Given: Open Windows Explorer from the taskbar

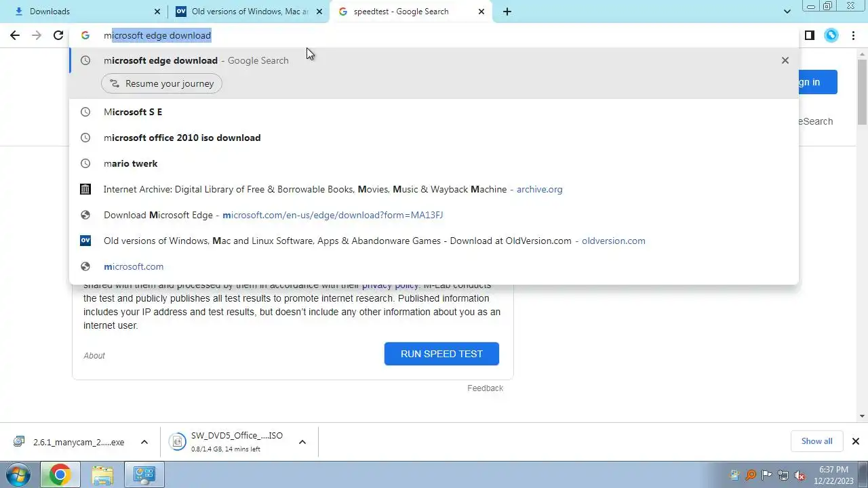Looking at the screenshot, I should 102,475.
